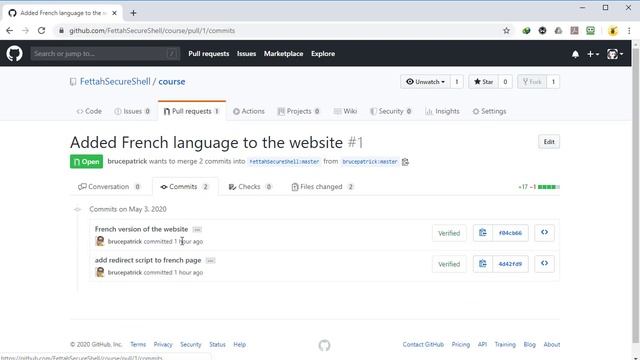The width and height of the screenshot is (640, 360).
Task: Expand the Unwatch dropdown
Action: [x=425, y=82]
